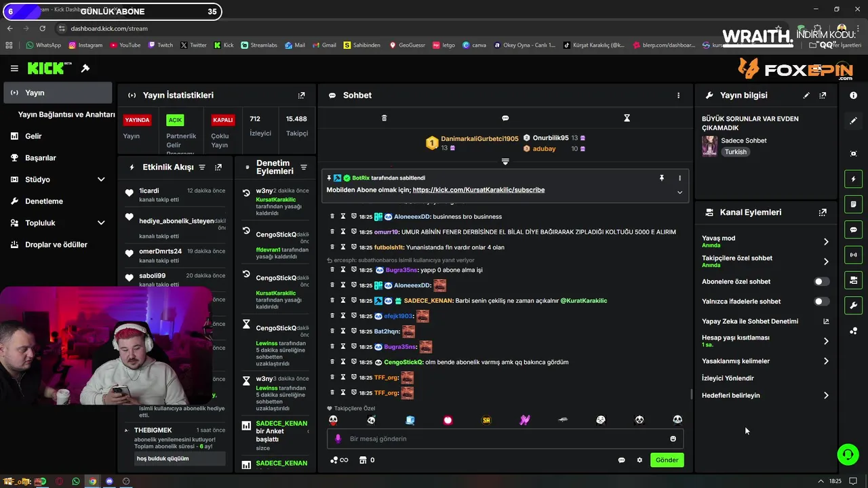
Task: Click the broadcast signal icon in the right sidebar
Action: (853, 255)
